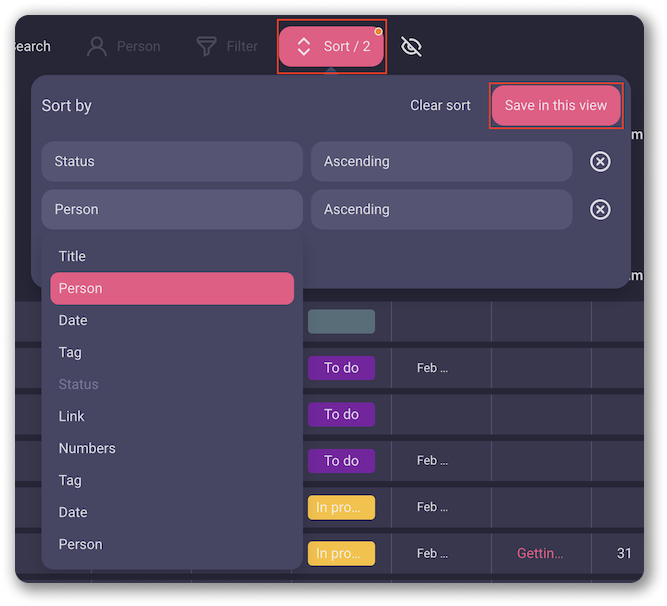Viewport: 667px width, 606px height.
Task: Click the first purple To do status
Action: pyautogui.click(x=341, y=368)
